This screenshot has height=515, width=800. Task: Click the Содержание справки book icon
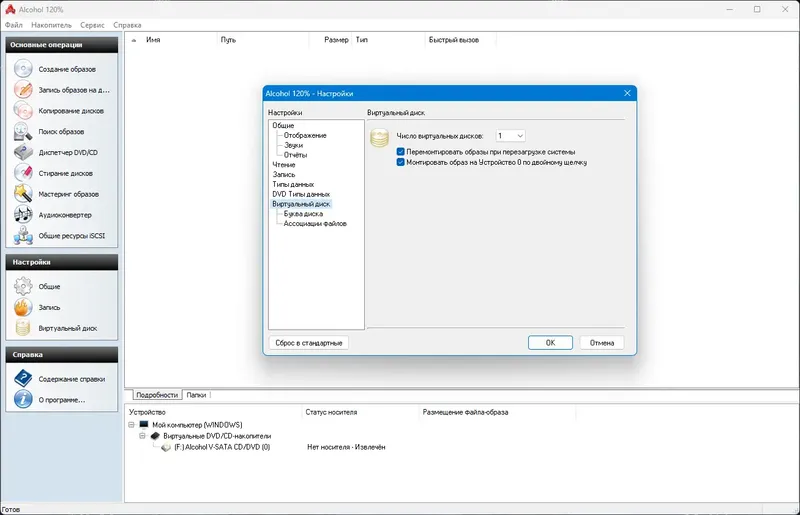pyautogui.click(x=23, y=379)
